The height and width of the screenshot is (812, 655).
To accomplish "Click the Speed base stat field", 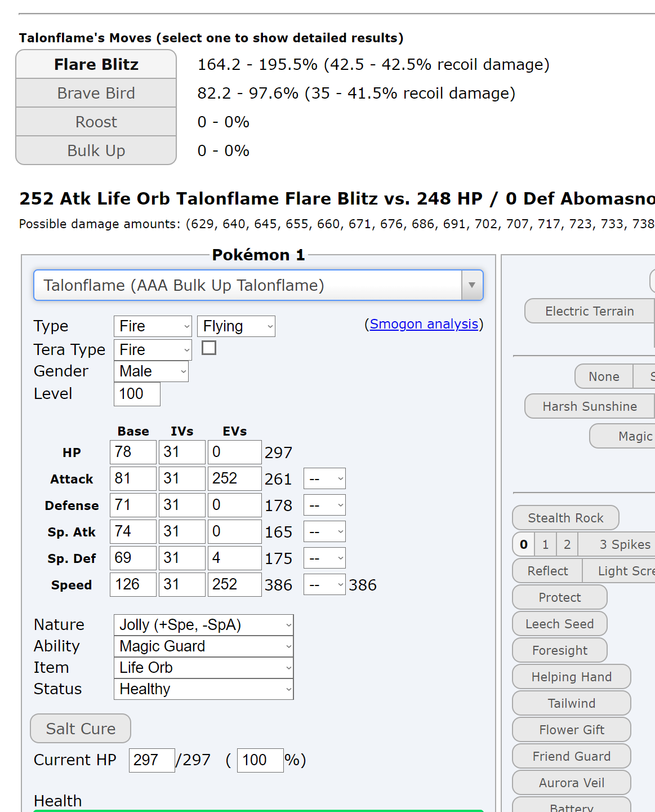I will tap(133, 584).
